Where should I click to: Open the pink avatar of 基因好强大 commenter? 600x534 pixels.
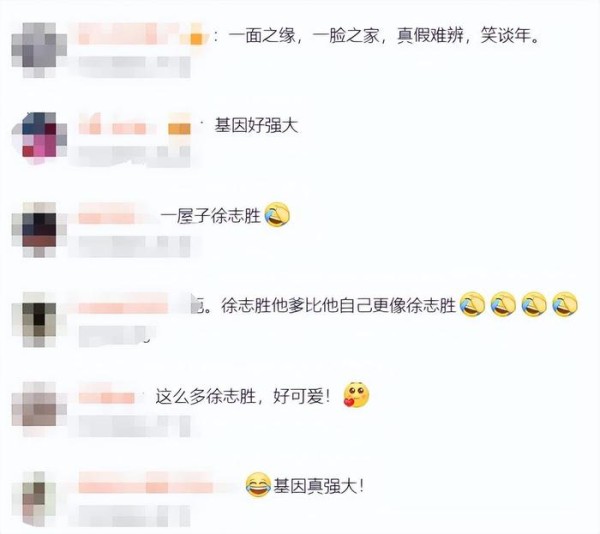[39, 138]
